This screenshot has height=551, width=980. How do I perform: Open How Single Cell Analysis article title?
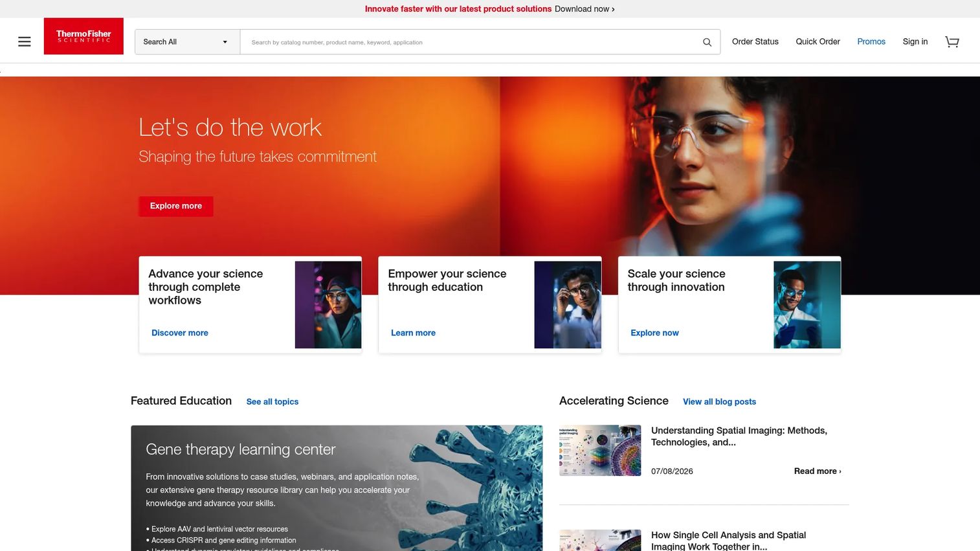coord(728,541)
